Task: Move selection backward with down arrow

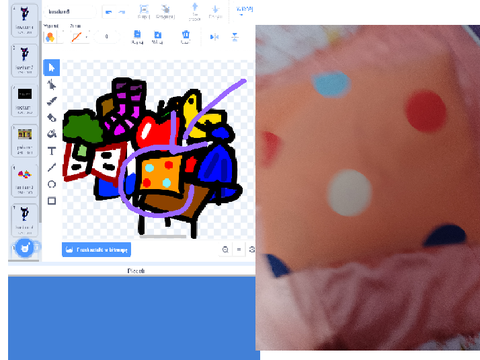Action: (215, 11)
